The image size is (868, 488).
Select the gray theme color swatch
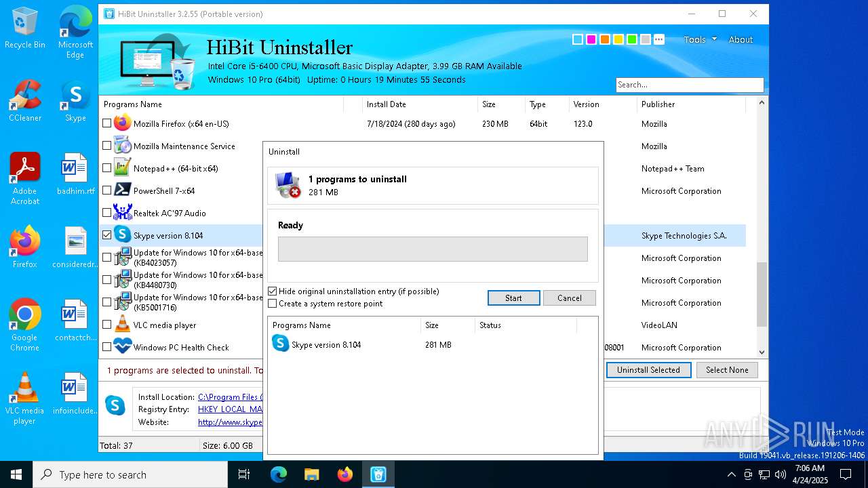[x=646, y=39]
